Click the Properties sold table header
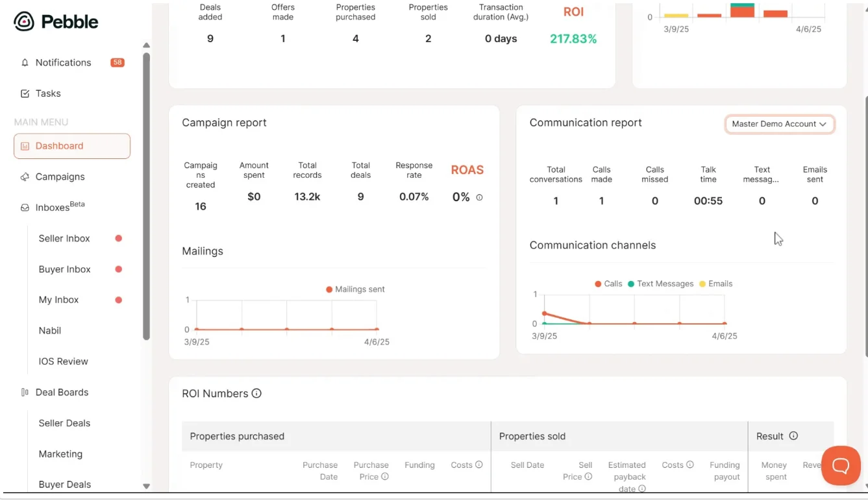868x501 pixels. point(532,436)
